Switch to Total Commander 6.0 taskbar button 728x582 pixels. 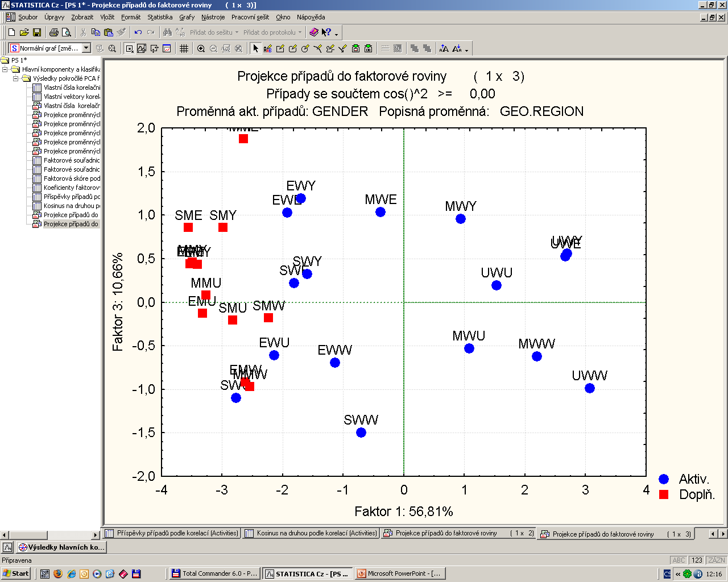coord(214,573)
